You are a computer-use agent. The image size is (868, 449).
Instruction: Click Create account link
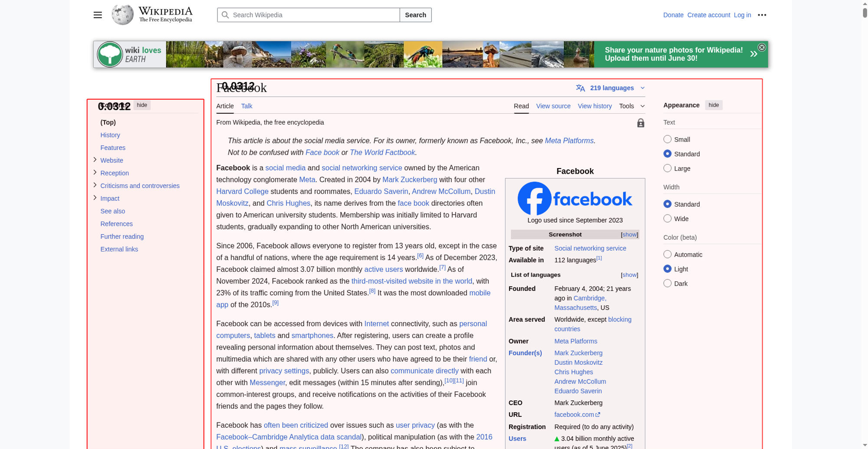[709, 15]
